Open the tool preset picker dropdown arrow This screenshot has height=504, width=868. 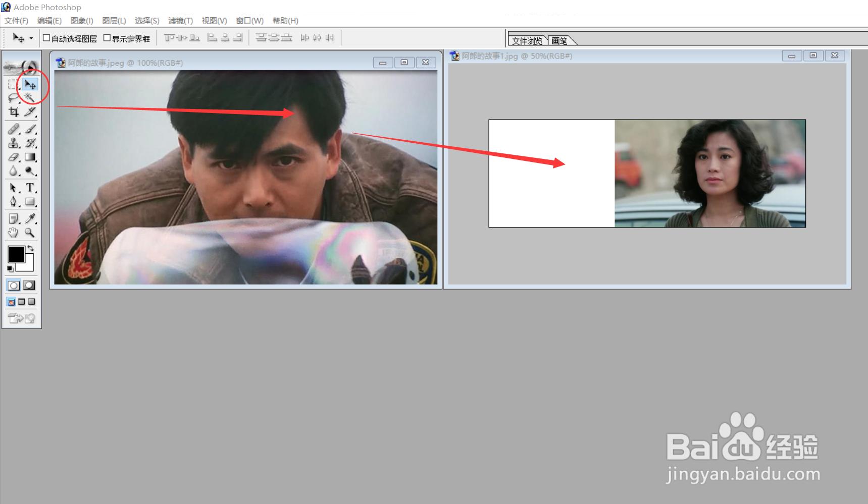tap(31, 38)
